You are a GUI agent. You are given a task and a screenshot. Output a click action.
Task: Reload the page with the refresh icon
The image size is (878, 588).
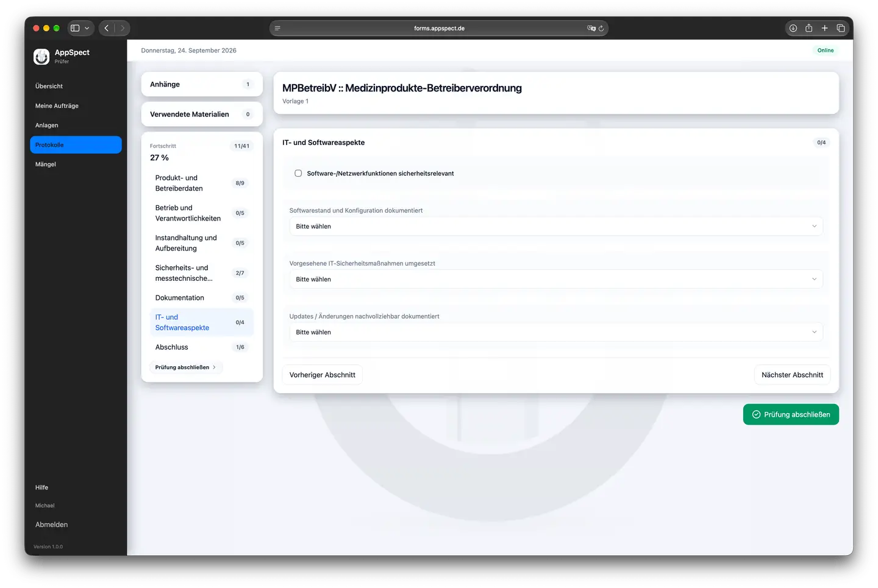click(x=601, y=28)
